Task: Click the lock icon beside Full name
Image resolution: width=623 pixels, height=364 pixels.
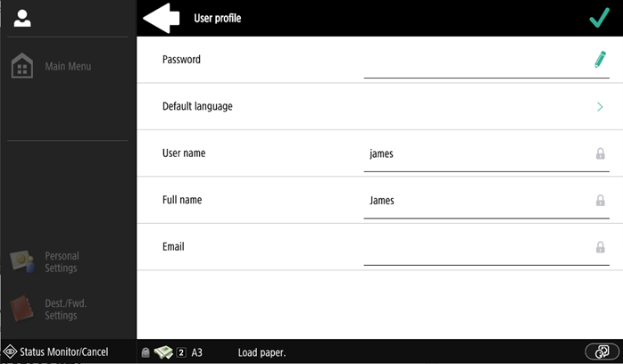Action: pyautogui.click(x=601, y=201)
